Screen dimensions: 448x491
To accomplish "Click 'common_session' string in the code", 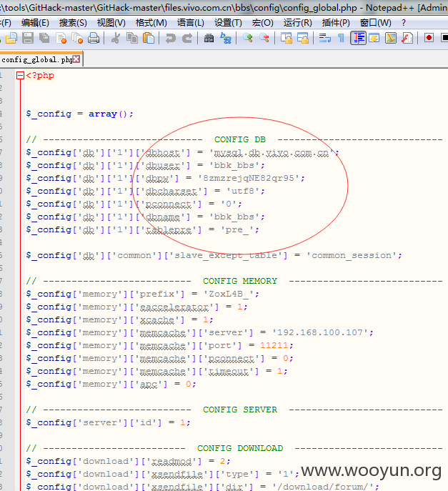I will pos(352,256).
